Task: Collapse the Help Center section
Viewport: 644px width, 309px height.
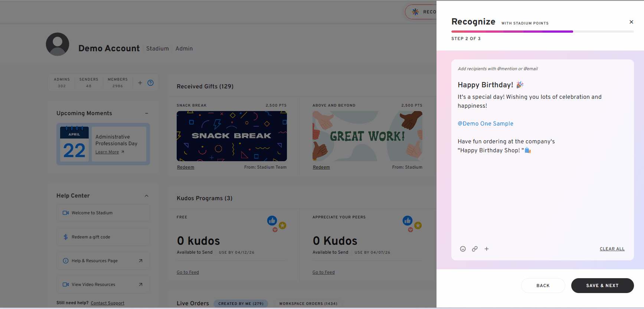Action: [x=147, y=196]
